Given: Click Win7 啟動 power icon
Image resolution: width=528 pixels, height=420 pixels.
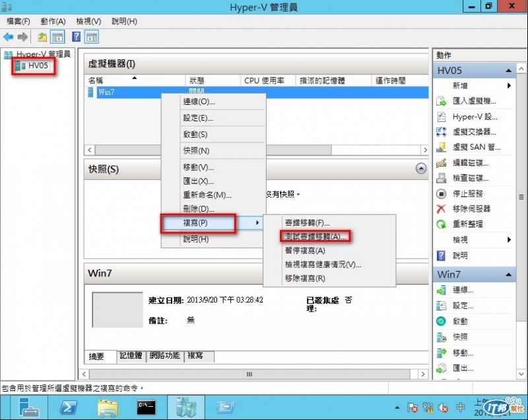Looking at the screenshot, I should pyautogui.click(x=441, y=321).
